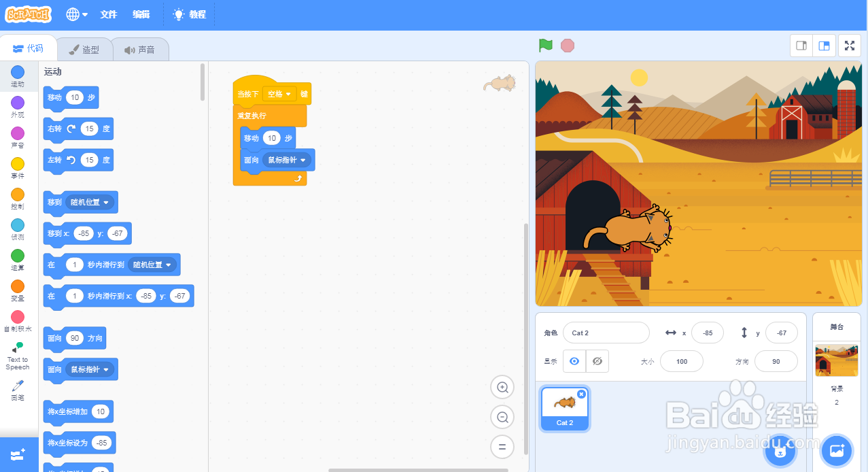This screenshot has width=868, height=472.
Task: Select the 声音 sound category
Action: pyautogui.click(x=18, y=137)
